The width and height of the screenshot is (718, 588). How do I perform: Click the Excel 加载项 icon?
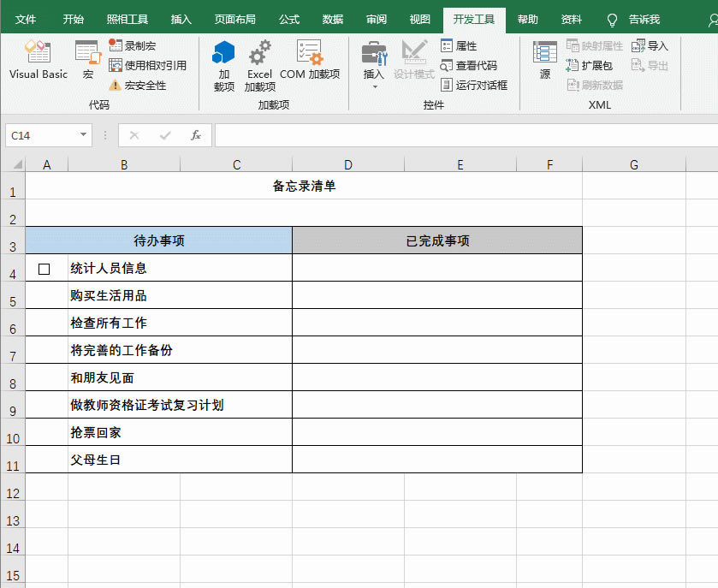point(259,64)
